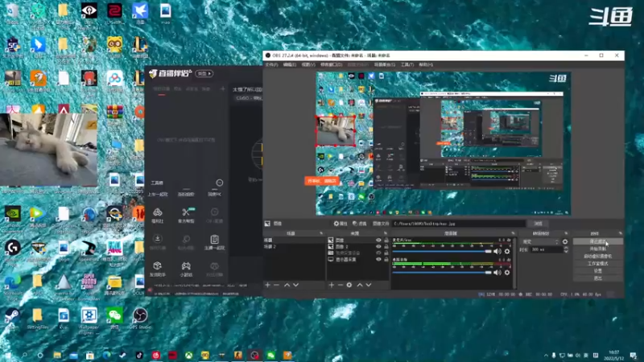Hide the 图像 source via eye icon

click(378, 240)
